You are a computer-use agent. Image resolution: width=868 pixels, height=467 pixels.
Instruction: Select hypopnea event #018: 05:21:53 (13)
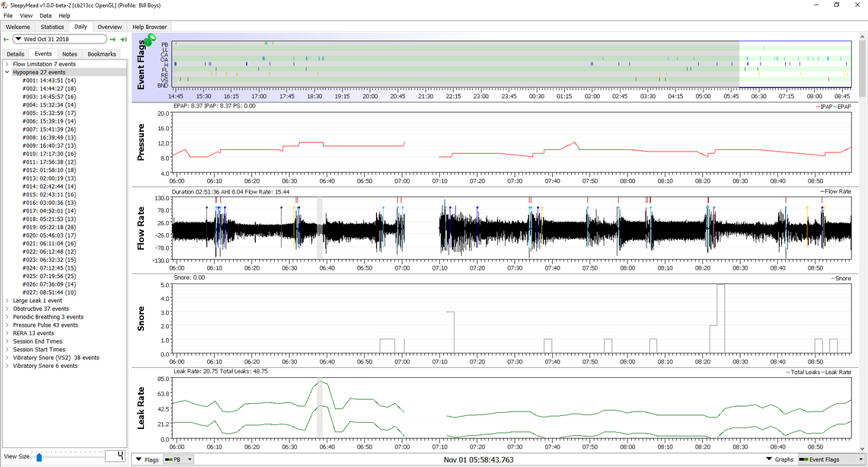click(x=49, y=219)
